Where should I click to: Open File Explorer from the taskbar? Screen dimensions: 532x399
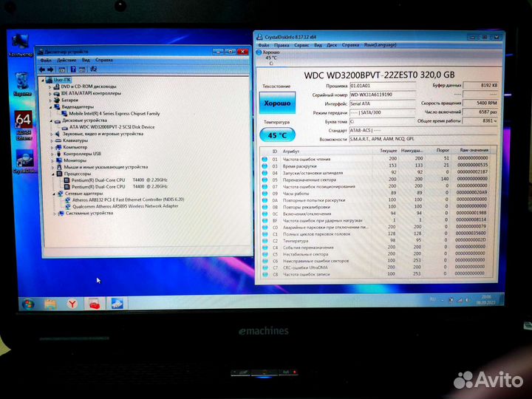click(50, 304)
